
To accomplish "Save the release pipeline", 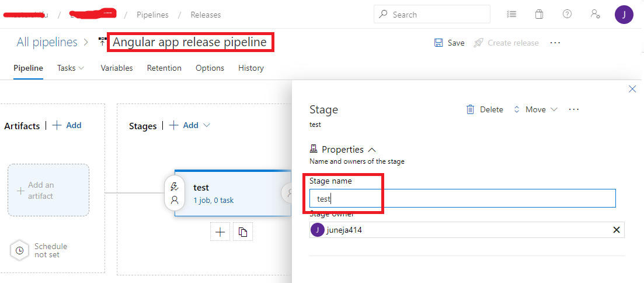I will coord(450,43).
